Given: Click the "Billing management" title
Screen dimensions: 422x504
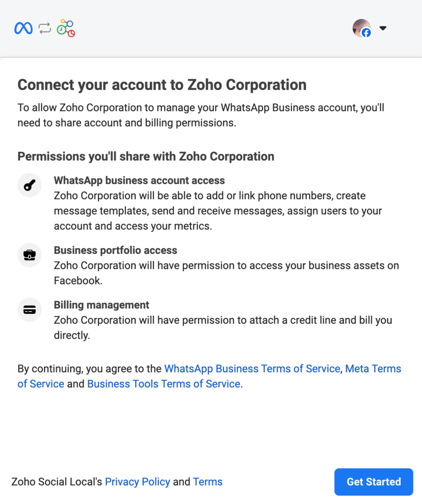Looking at the screenshot, I should point(101,305).
